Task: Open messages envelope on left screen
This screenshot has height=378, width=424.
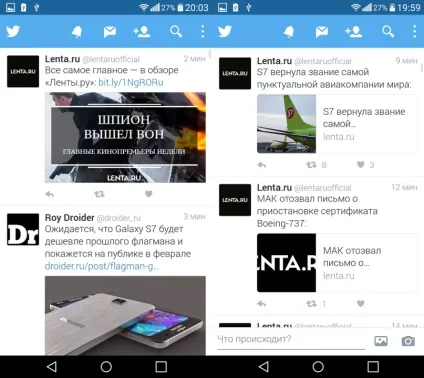Action: [x=110, y=32]
